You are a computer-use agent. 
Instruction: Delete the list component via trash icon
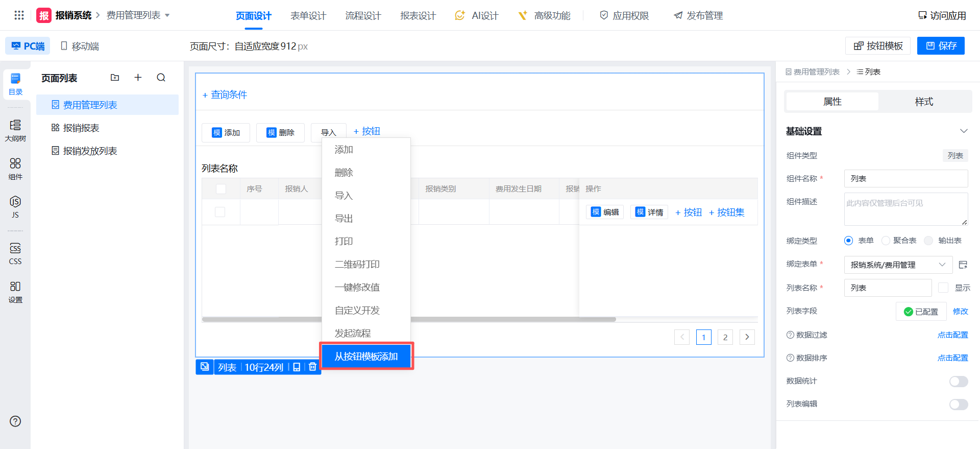coord(312,367)
